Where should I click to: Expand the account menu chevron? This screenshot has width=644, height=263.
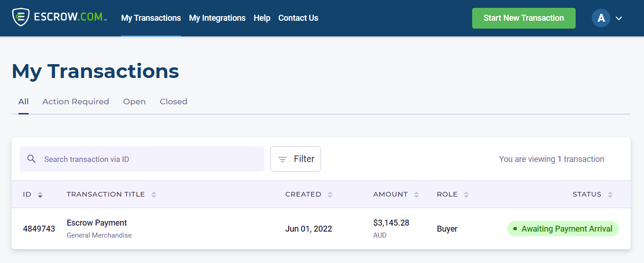pos(619,18)
